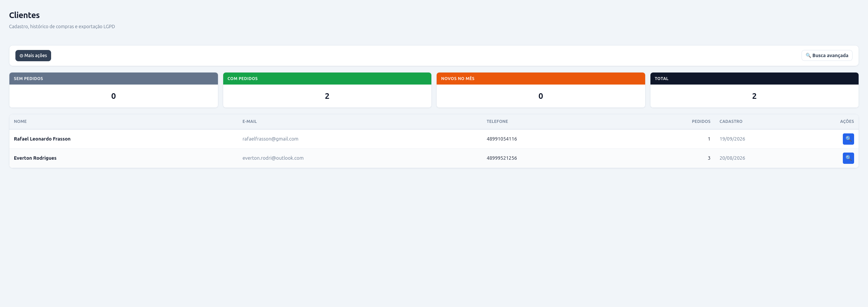Click the Cadastro column header
The height and width of the screenshot is (307, 868).
click(x=731, y=121)
